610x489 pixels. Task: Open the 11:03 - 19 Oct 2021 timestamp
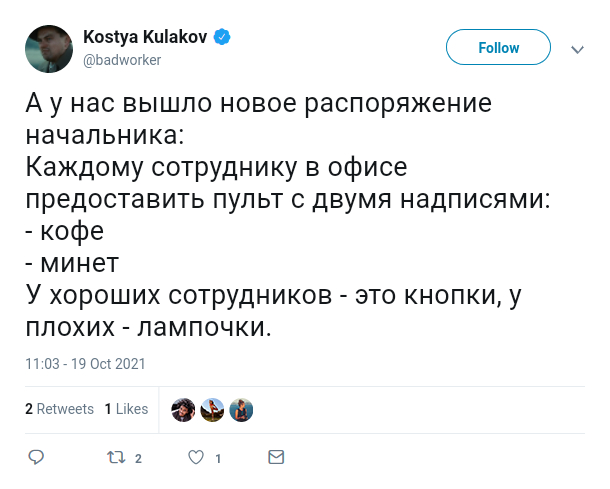[x=85, y=364]
